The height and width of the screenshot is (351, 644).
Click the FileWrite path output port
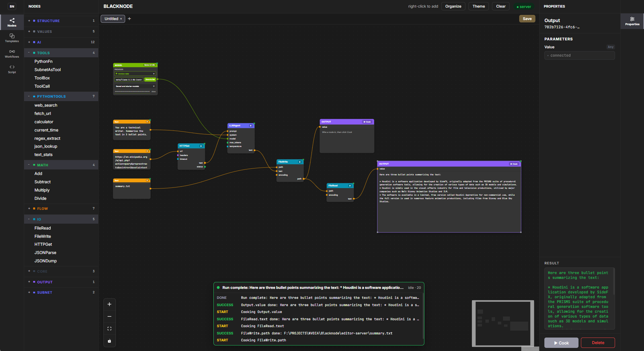303,179
